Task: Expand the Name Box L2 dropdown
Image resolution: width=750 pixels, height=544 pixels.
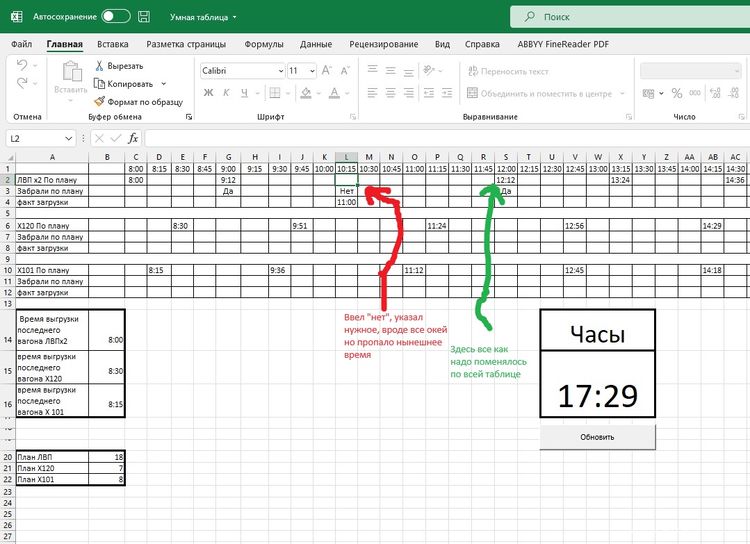Action: 68,139
